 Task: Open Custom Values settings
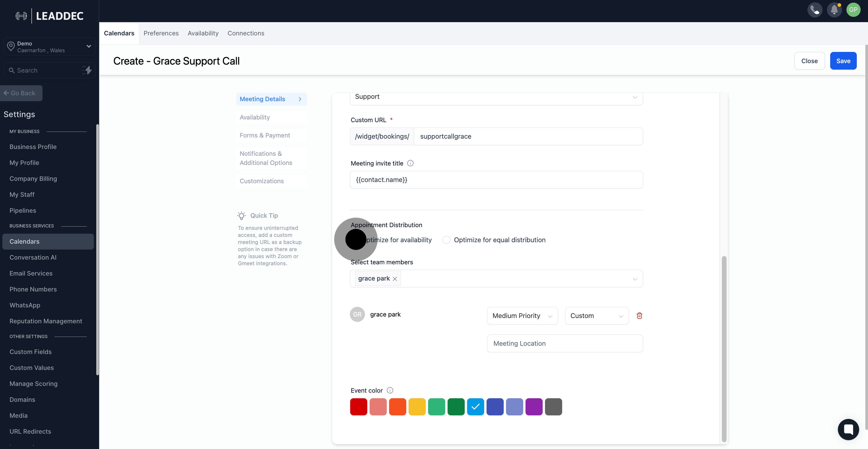point(32,368)
